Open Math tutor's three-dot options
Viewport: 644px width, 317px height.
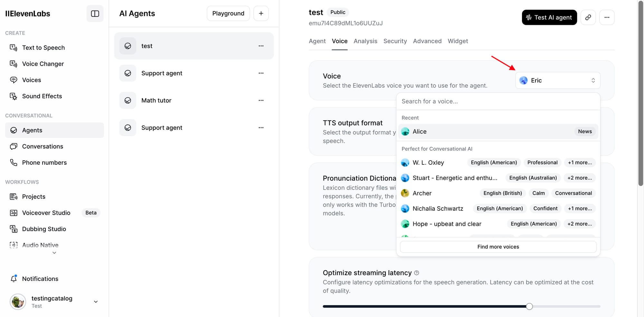click(x=261, y=100)
